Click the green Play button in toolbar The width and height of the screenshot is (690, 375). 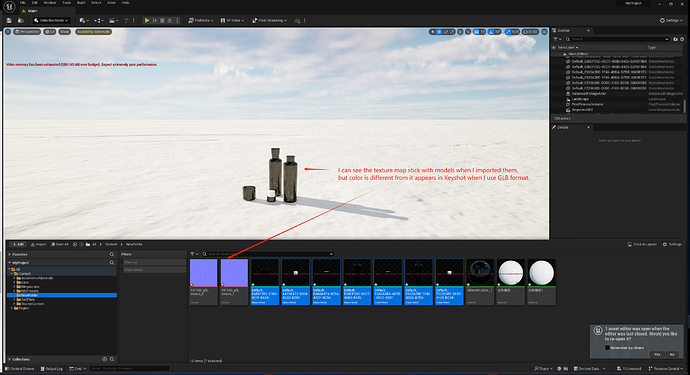coord(147,20)
